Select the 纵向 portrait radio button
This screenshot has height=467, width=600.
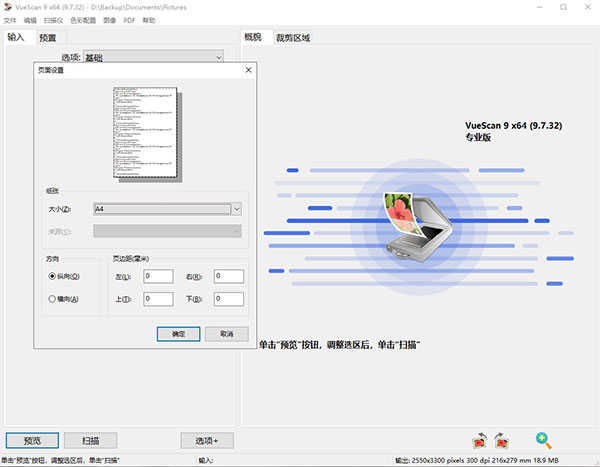coord(52,276)
